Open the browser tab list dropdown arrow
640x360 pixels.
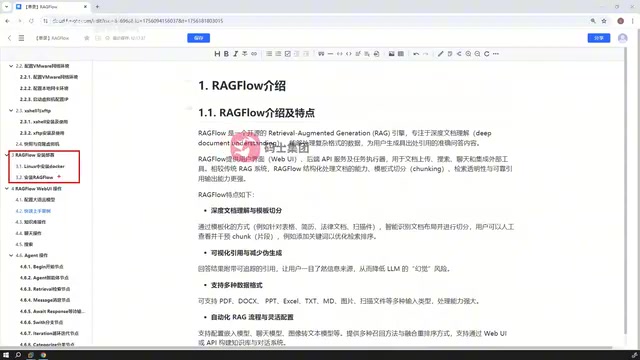(6, 7)
